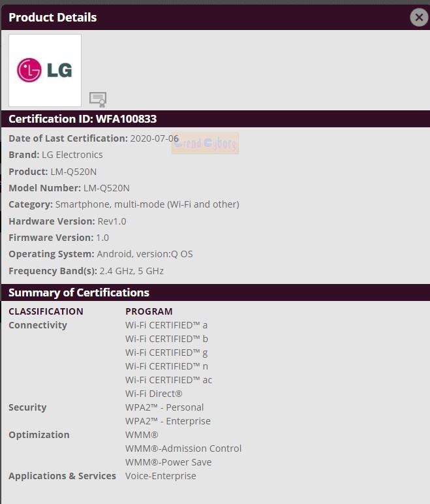Select the WMM-Power Save entry
This screenshot has height=504, width=430.
click(x=168, y=462)
